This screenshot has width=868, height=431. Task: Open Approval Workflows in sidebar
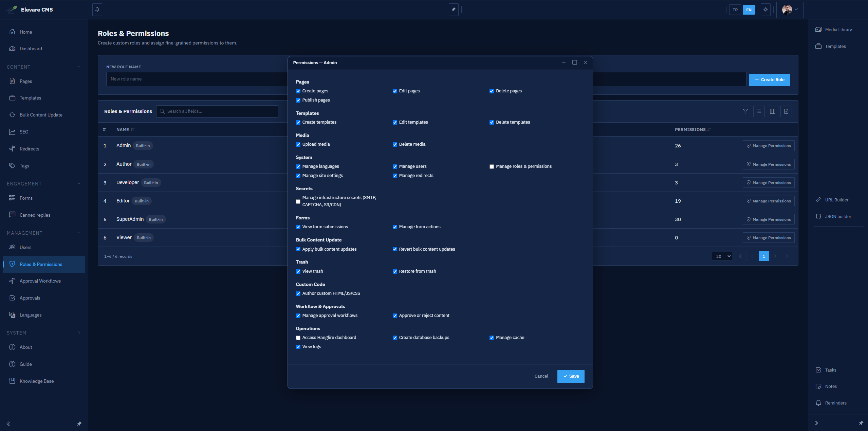(x=44, y=281)
